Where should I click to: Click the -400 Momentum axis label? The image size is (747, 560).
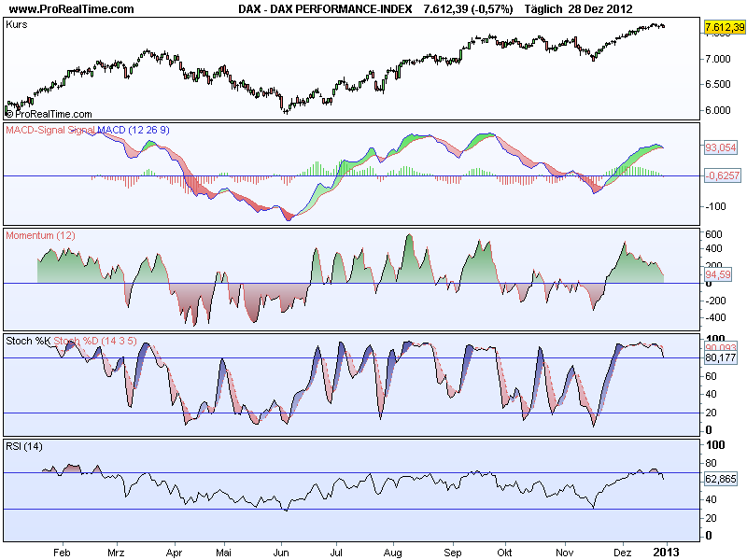click(715, 317)
